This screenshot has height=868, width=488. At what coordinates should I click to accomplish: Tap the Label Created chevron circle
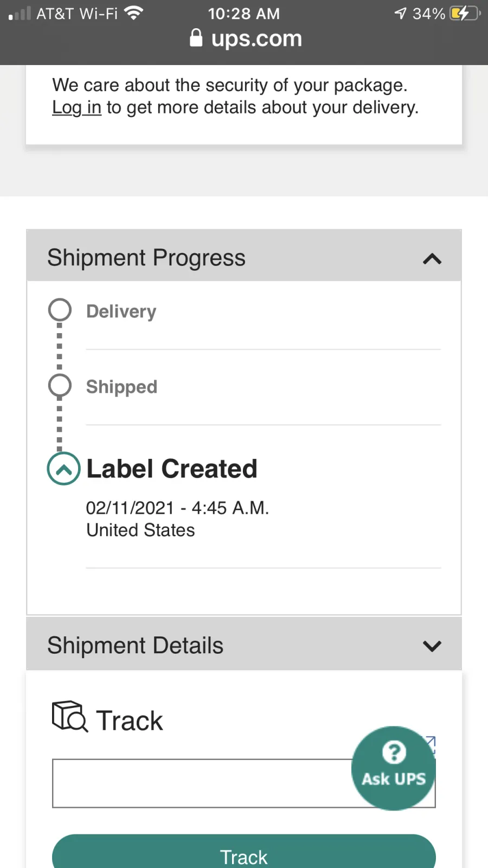click(x=63, y=469)
